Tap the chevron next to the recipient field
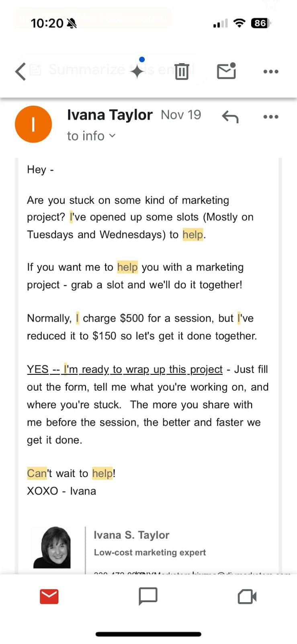 tap(113, 136)
